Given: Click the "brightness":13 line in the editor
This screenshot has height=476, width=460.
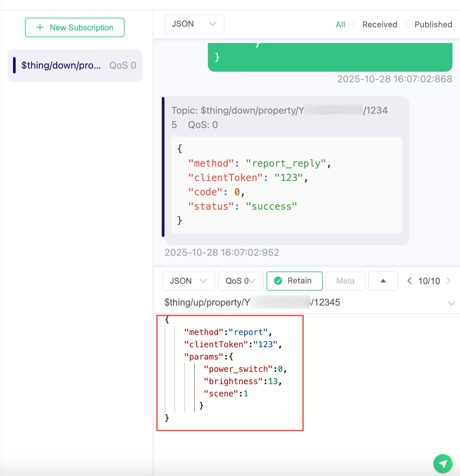Looking at the screenshot, I should point(242,381).
